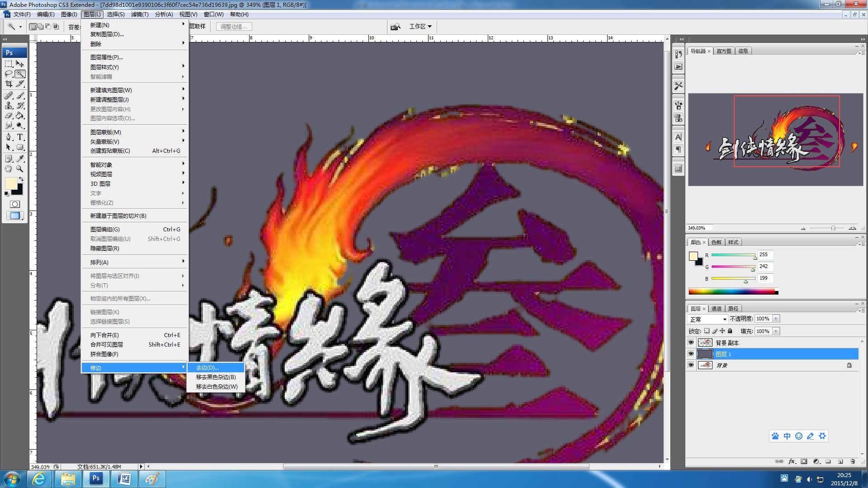The width and height of the screenshot is (868, 488).
Task: Select the Crop tool
Action: (x=9, y=84)
